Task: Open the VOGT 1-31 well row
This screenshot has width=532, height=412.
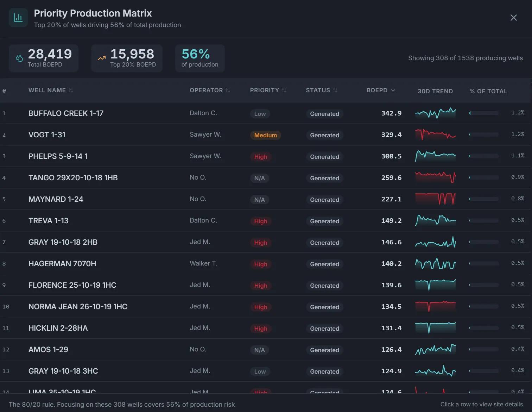Action: [266, 135]
